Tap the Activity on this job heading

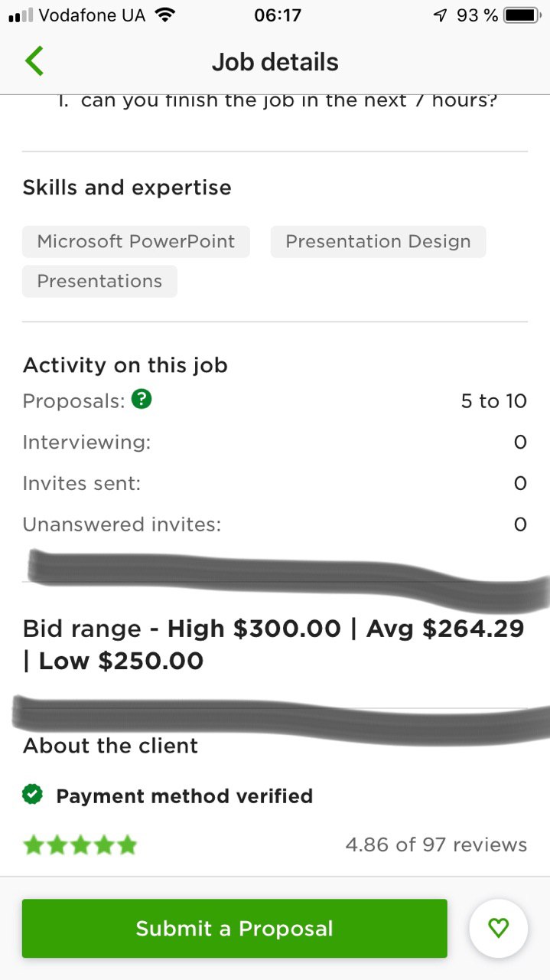coord(125,365)
